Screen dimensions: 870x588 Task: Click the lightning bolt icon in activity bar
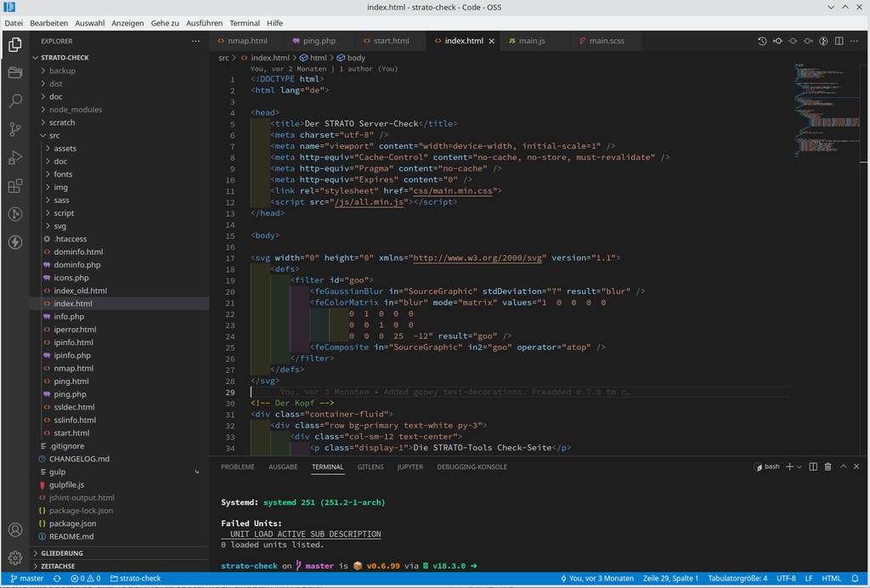14,242
